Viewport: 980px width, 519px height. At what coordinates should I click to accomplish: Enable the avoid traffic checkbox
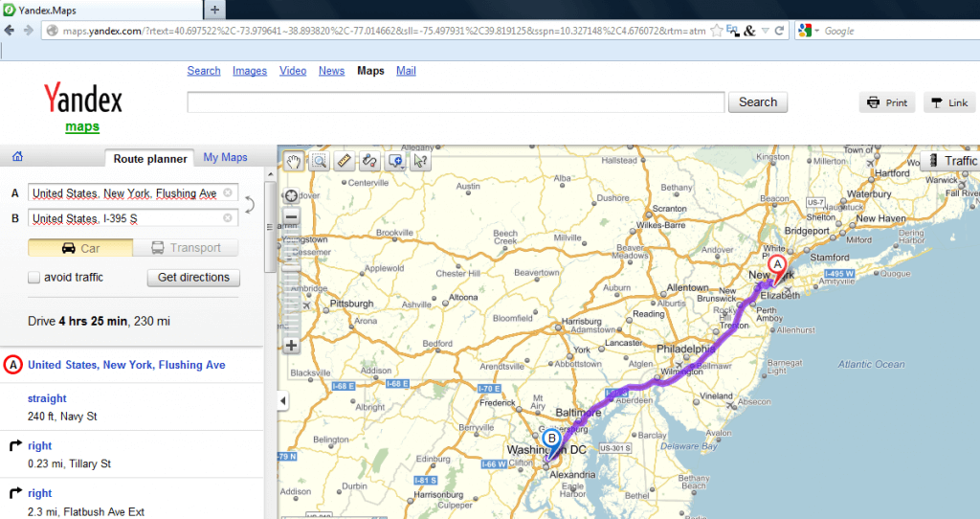click(33, 277)
